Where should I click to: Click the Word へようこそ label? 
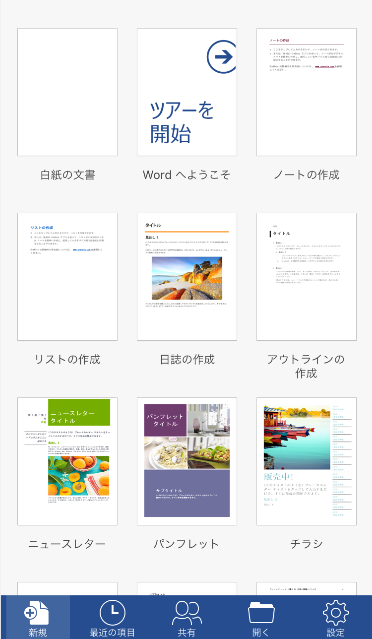(x=187, y=175)
